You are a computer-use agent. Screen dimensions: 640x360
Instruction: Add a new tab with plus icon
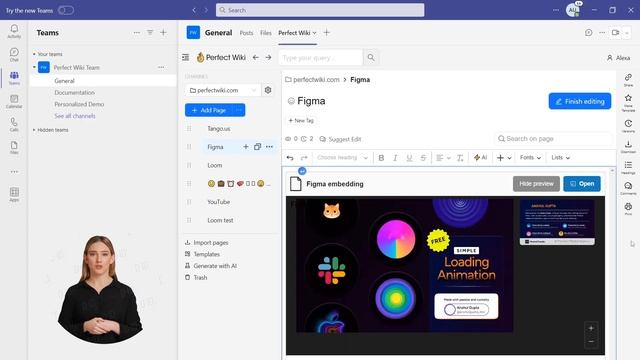click(x=327, y=33)
